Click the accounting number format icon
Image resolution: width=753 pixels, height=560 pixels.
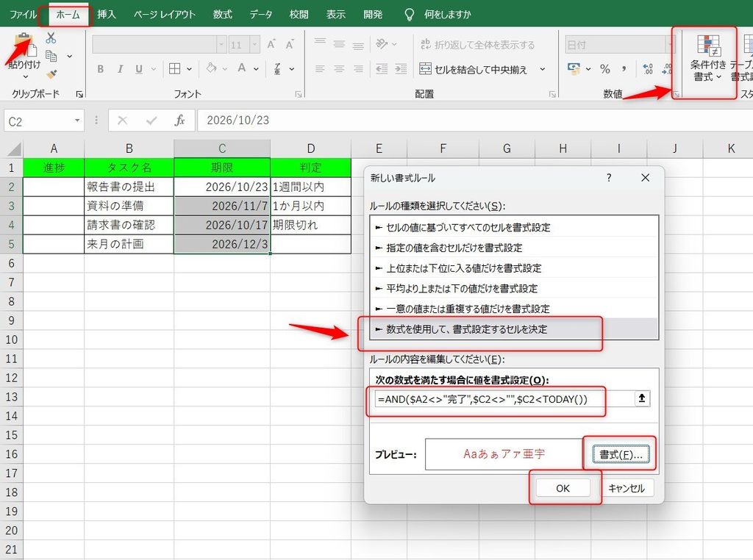574,68
